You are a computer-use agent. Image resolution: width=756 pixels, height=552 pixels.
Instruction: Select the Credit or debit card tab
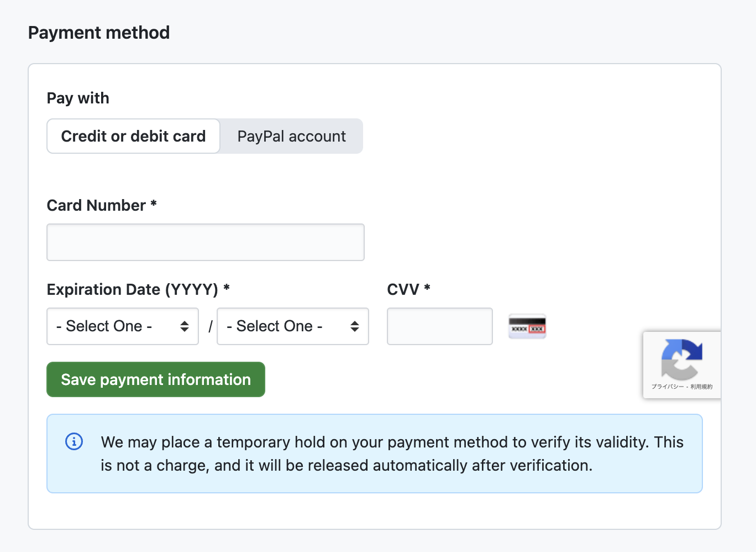[133, 136]
